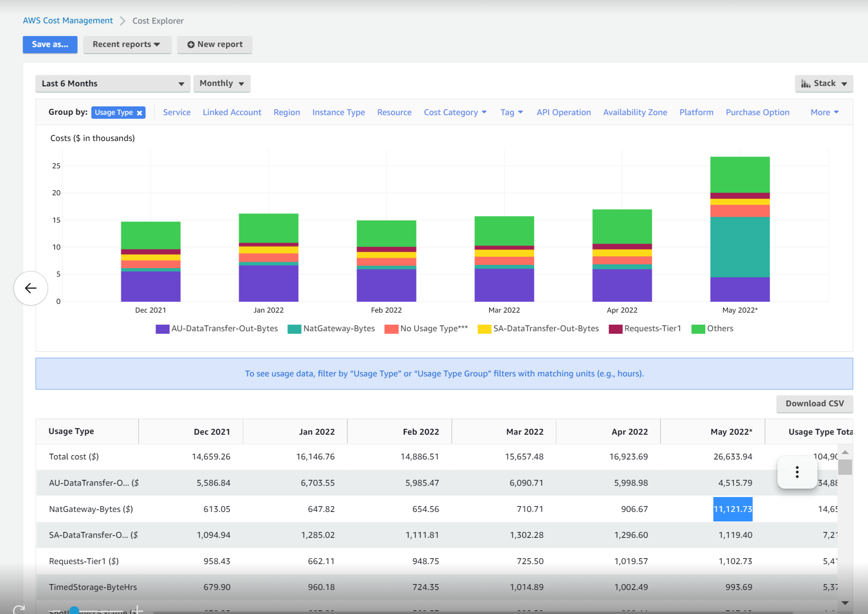Screen dimensions: 868x614
Task: Open the AWS Cost Management breadcrumb link
Action: coord(68,21)
